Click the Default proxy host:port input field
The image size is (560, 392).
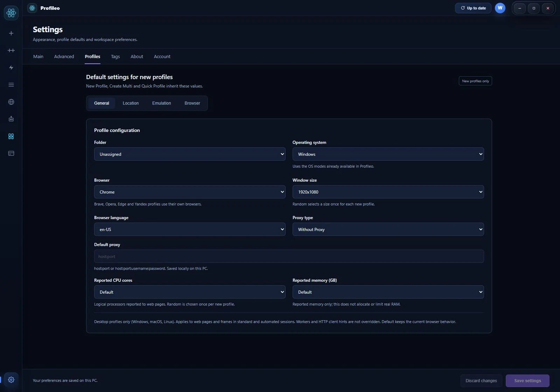[289, 256]
